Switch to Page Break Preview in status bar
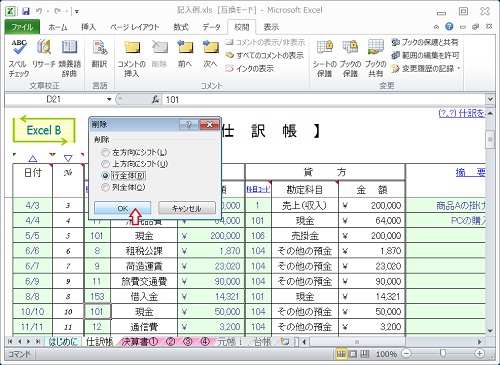 [x=365, y=354]
